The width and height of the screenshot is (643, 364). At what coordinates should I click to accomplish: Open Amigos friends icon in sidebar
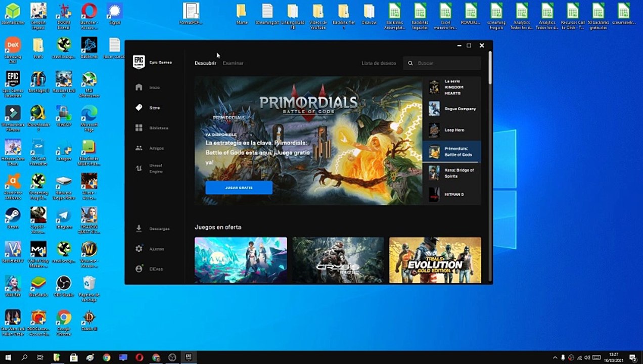coord(139,148)
